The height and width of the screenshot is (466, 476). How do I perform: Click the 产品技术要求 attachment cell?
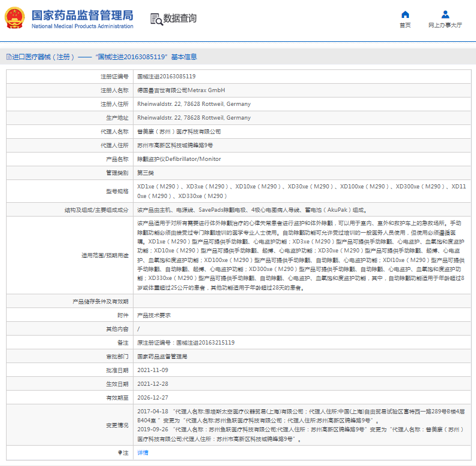[154, 315]
